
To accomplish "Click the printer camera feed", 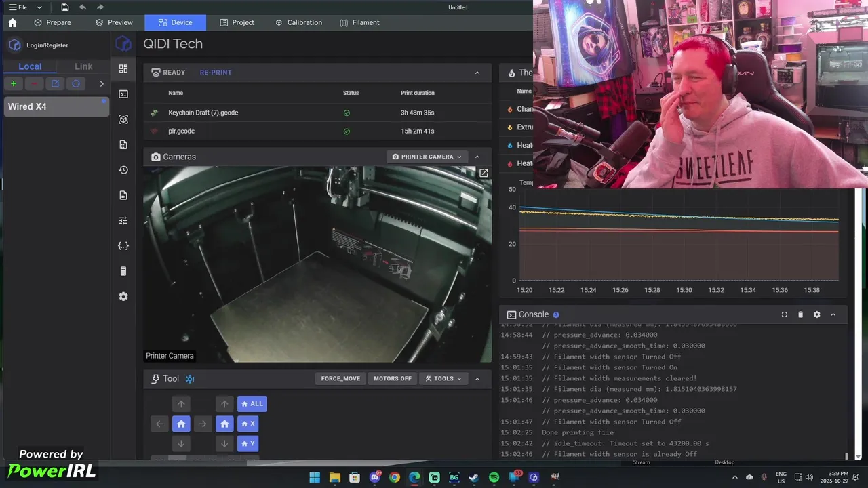I will coord(317,264).
